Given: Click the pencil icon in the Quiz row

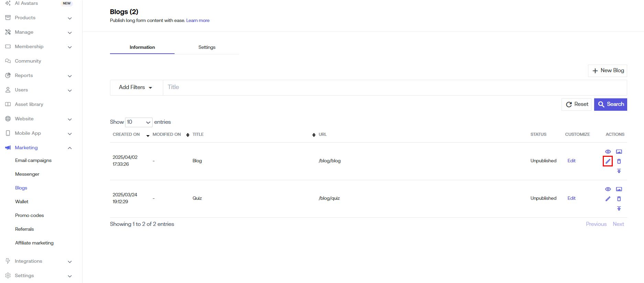Looking at the screenshot, I should click(x=608, y=199).
